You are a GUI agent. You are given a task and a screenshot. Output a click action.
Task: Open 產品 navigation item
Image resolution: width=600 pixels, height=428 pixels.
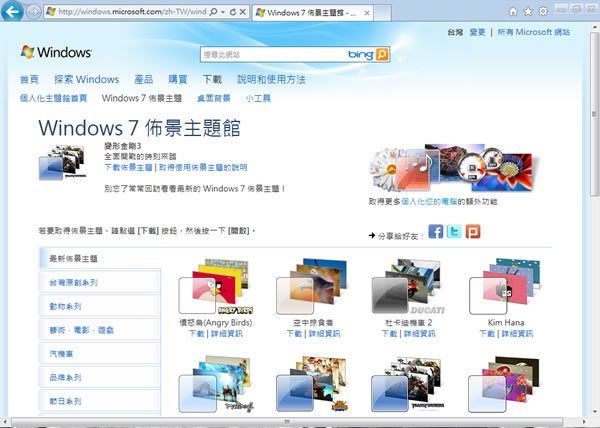143,80
